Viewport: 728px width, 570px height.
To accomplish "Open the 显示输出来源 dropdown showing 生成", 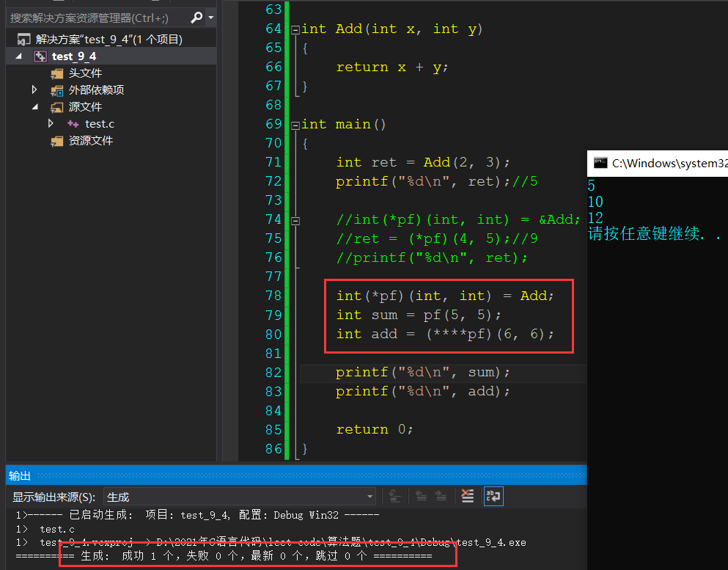I will click(x=240, y=497).
